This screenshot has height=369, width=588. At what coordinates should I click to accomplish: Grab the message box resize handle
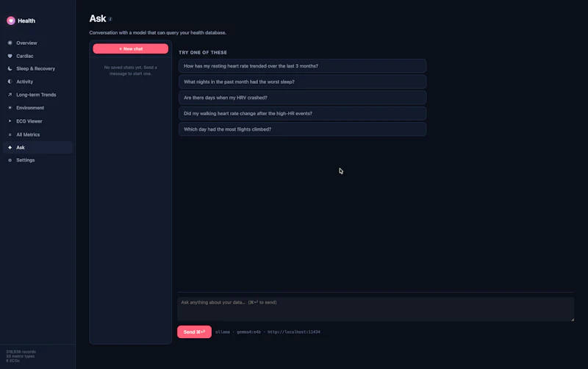point(573,320)
